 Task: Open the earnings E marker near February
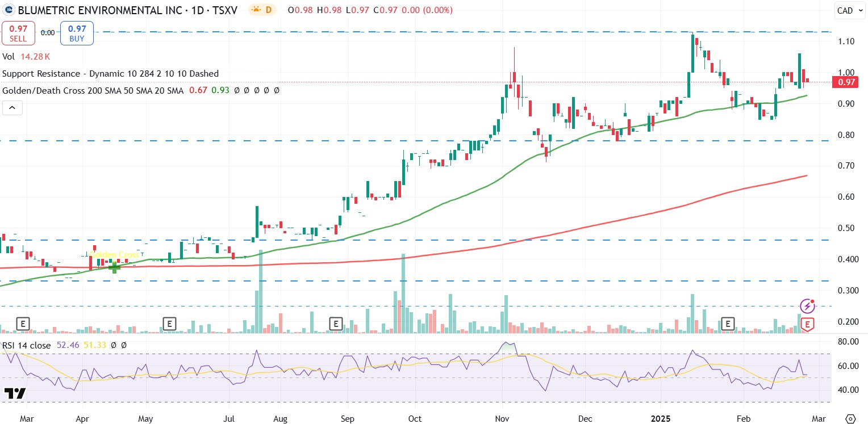click(x=728, y=324)
